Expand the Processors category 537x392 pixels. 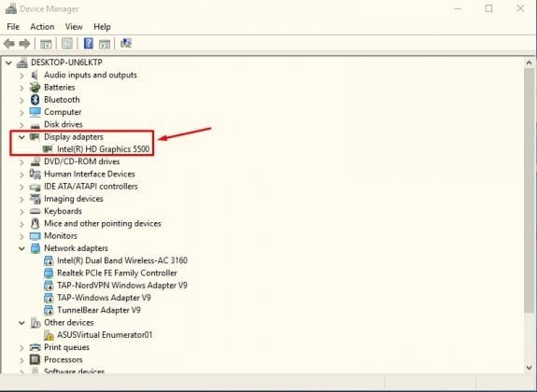21,360
